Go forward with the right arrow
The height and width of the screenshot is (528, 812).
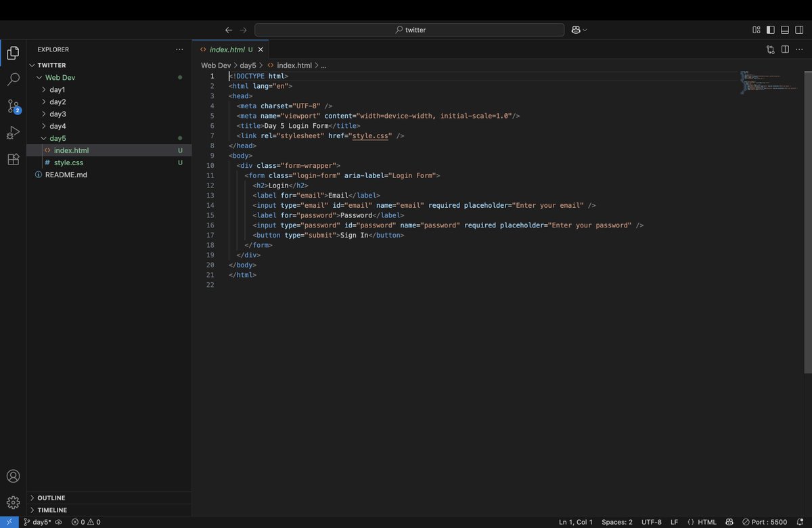244,30
